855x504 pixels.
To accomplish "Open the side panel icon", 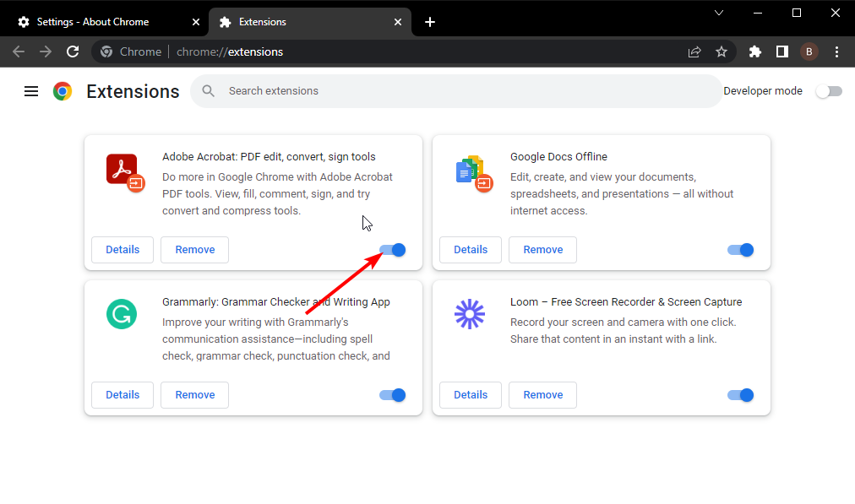I will pyautogui.click(x=782, y=51).
